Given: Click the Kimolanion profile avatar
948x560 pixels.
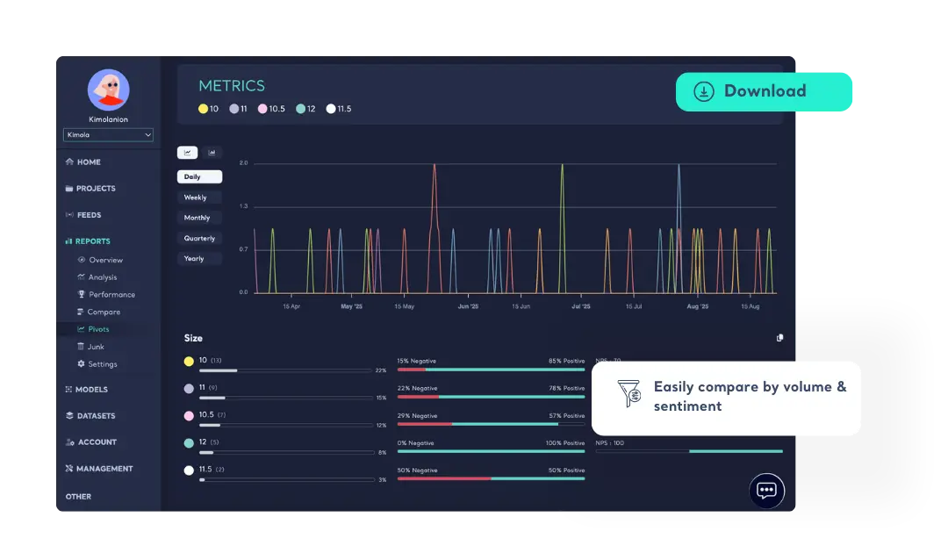Looking at the screenshot, I should [109, 90].
